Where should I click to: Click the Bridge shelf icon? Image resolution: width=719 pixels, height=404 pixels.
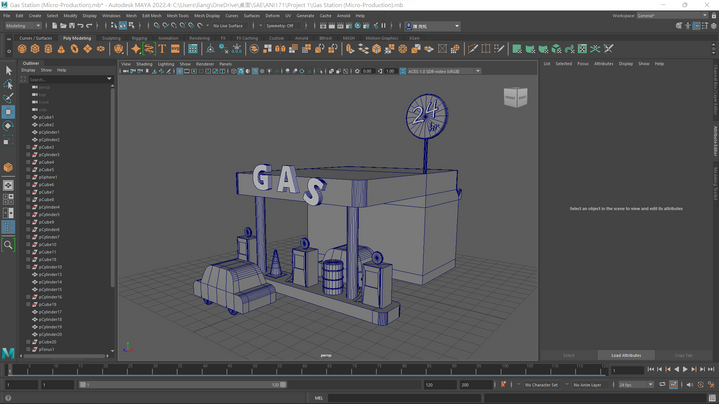point(363,49)
